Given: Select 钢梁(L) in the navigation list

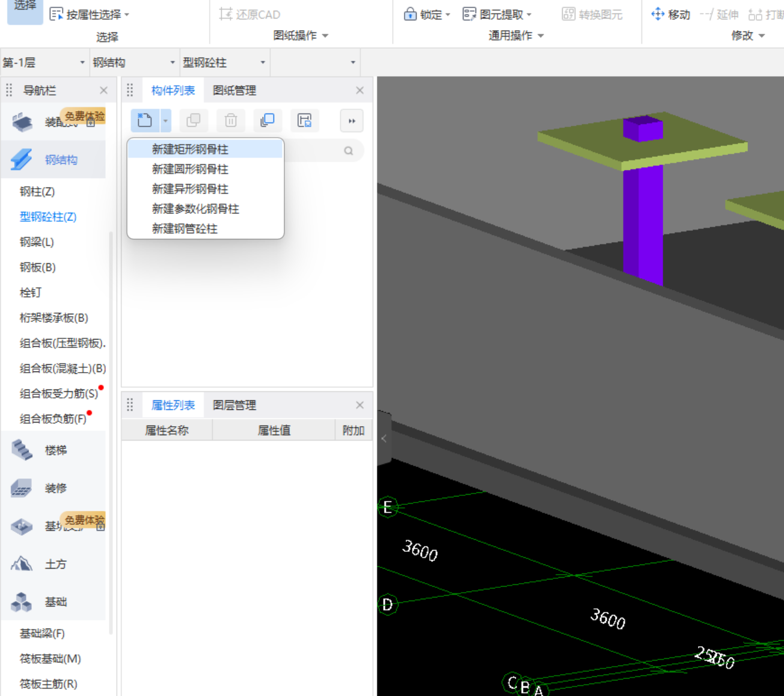Looking at the screenshot, I should (37, 242).
